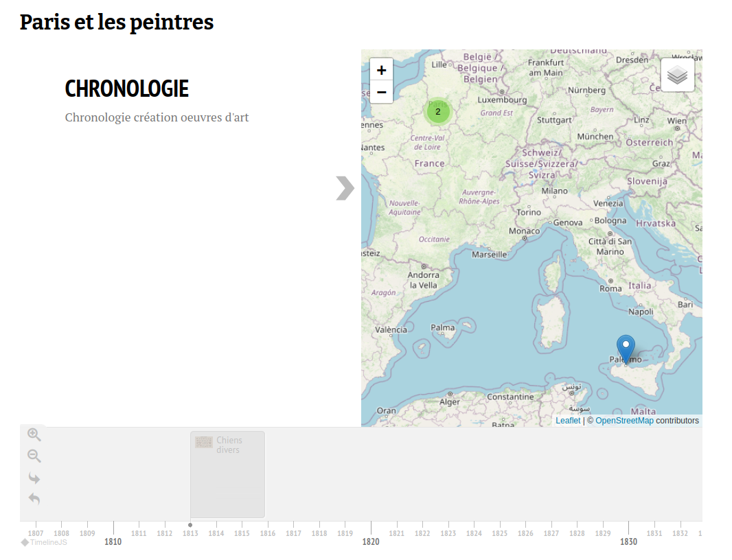The image size is (732, 560).
Task: Click the Chronologie création oeuvres d'art subtitle
Action: (x=157, y=117)
